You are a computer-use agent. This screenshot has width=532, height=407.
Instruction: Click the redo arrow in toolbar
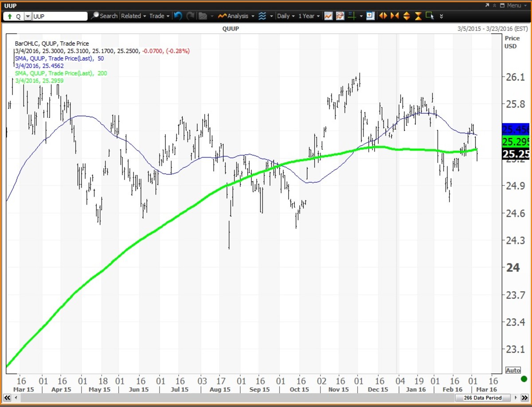coord(190,16)
